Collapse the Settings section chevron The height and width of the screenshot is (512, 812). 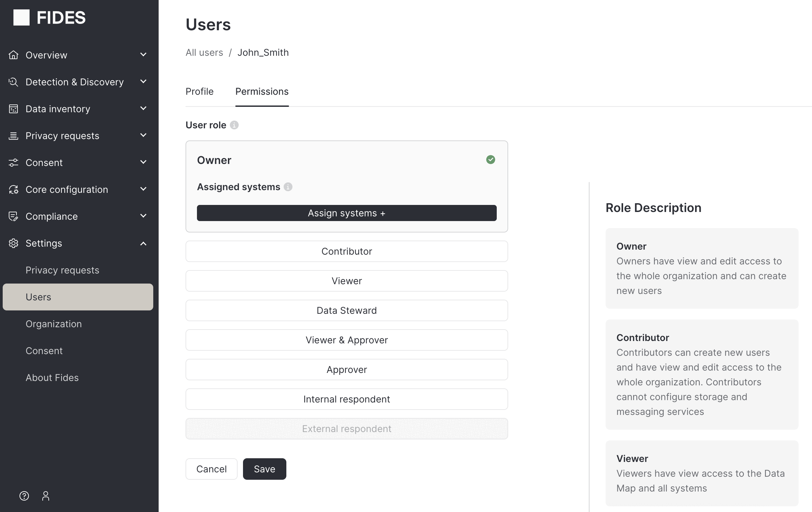(143, 243)
